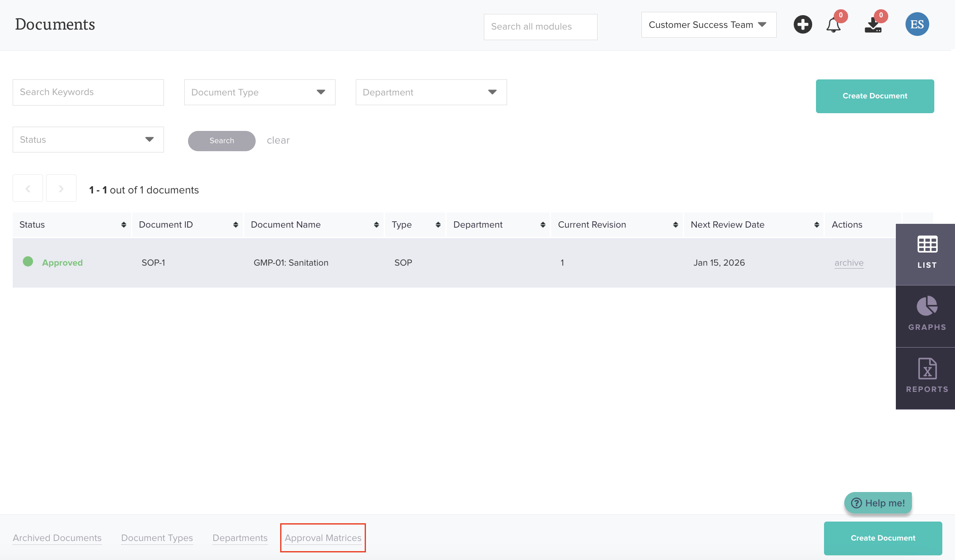Open Approval Matrices footer link
Viewport: 955px width, 560px height.
coord(323,538)
